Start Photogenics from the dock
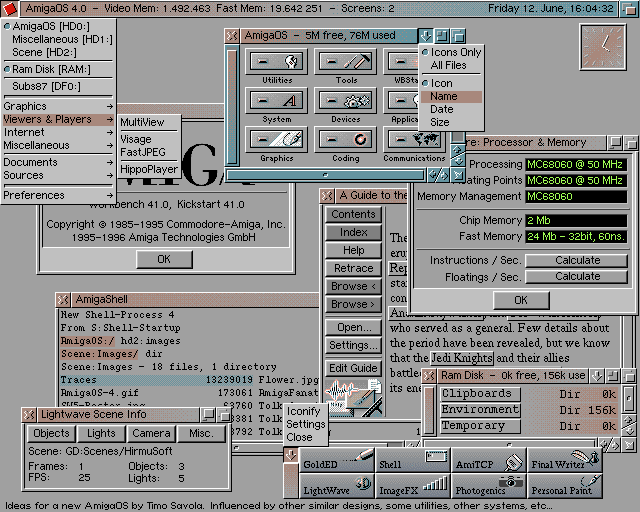The width and height of the screenshot is (640, 512). coord(490,488)
